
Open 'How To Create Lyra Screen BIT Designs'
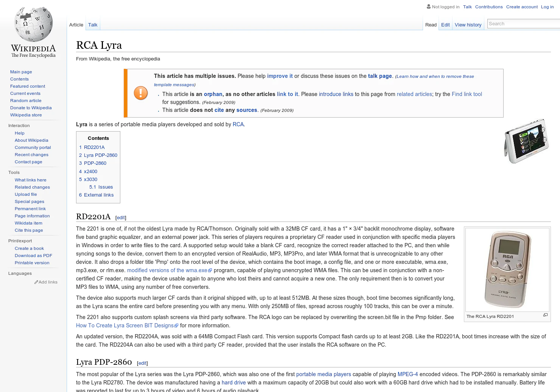click(127, 325)
